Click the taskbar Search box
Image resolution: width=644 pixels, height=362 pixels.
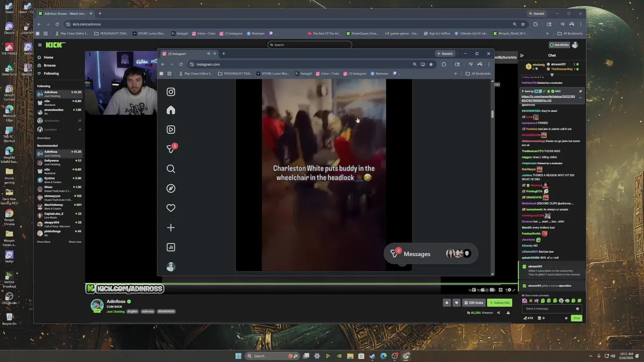(272, 356)
